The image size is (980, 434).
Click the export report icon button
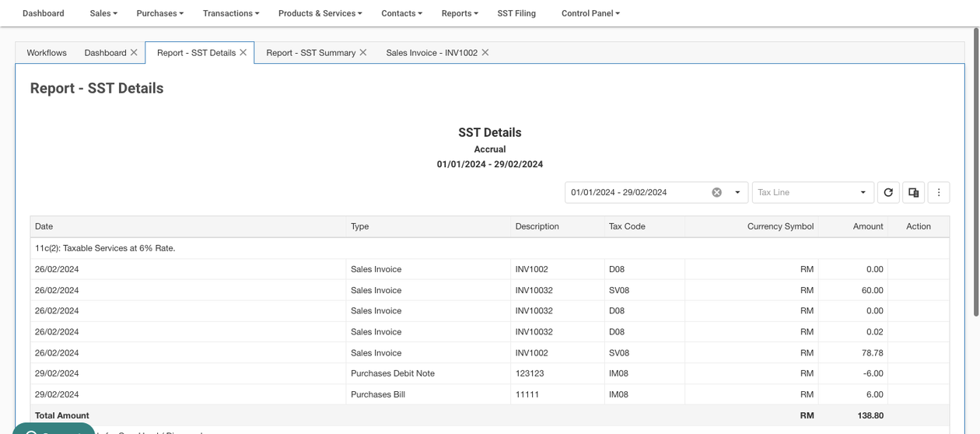913,192
